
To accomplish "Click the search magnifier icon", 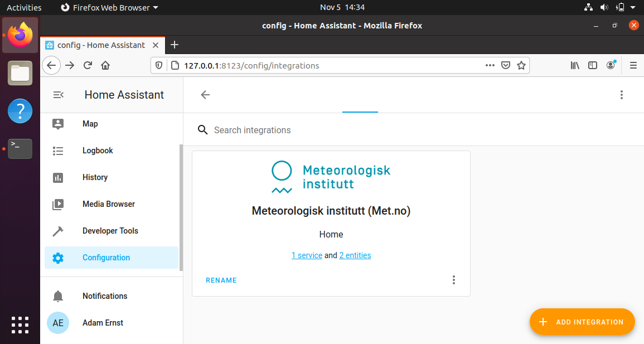I will [202, 130].
